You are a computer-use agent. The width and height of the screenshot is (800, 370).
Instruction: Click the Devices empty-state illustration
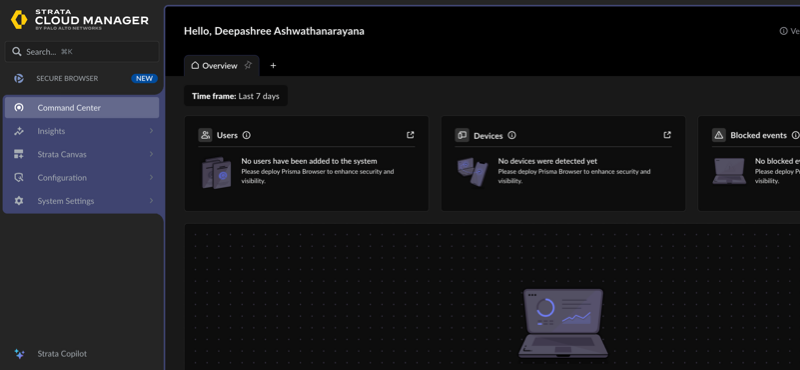coord(473,172)
